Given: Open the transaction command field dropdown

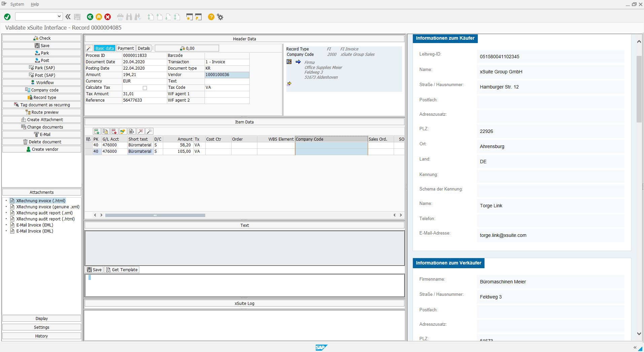Looking at the screenshot, I should 59,16.
